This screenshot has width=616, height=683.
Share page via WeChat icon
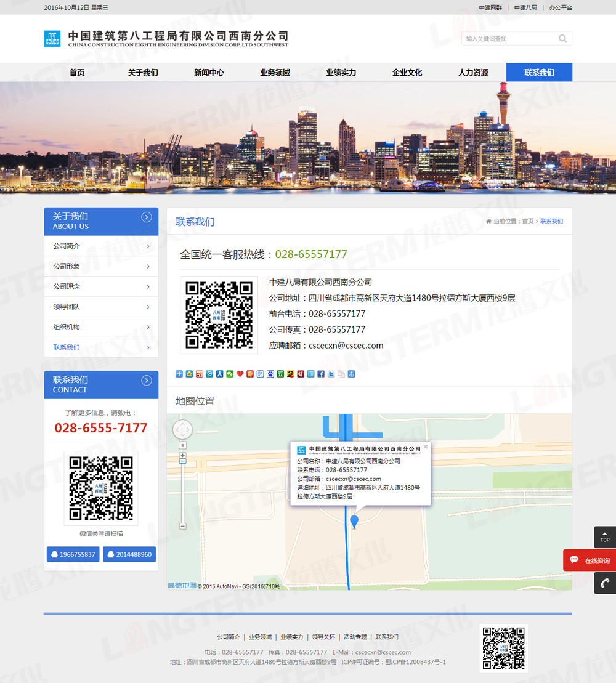230,374
